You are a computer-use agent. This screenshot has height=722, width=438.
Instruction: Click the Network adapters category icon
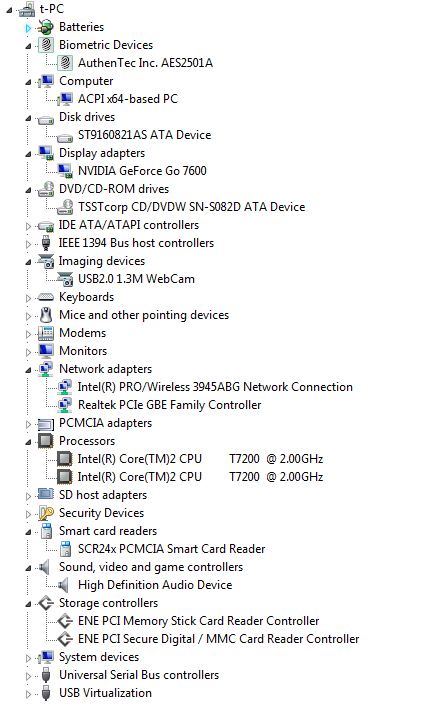pos(46,369)
